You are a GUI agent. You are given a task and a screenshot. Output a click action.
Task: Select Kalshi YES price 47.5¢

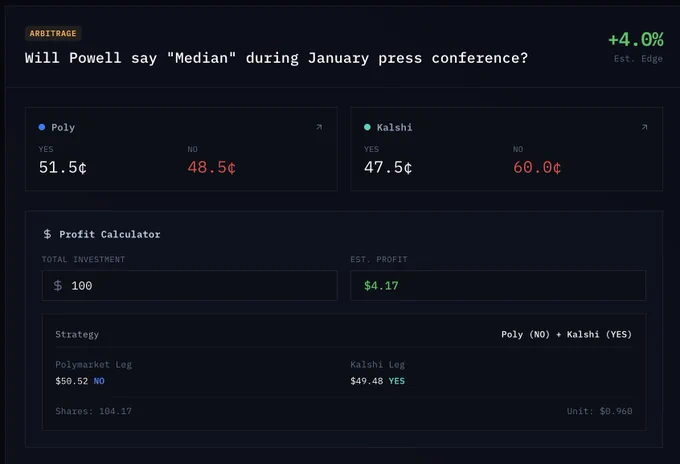pyautogui.click(x=388, y=167)
